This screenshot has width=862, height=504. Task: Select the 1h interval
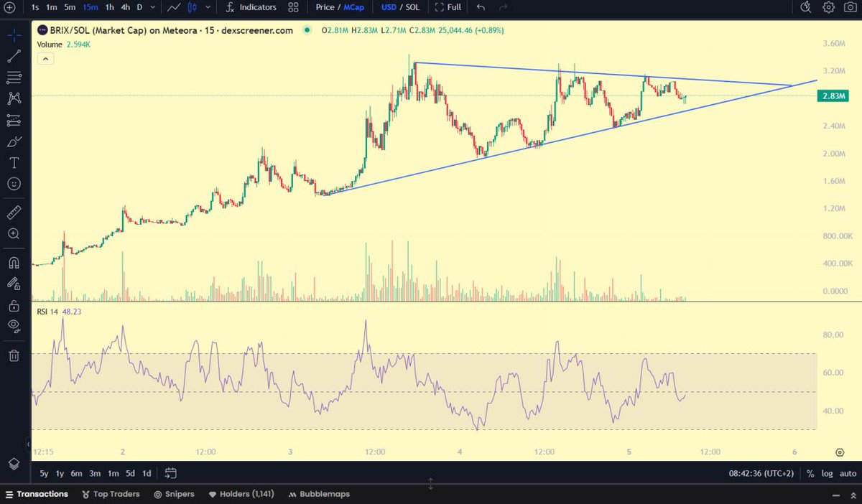tap(109, 7)
